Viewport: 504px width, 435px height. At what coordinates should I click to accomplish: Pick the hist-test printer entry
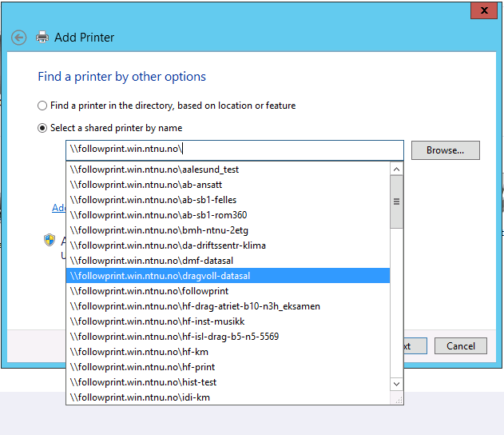click(x=228, y=382)
